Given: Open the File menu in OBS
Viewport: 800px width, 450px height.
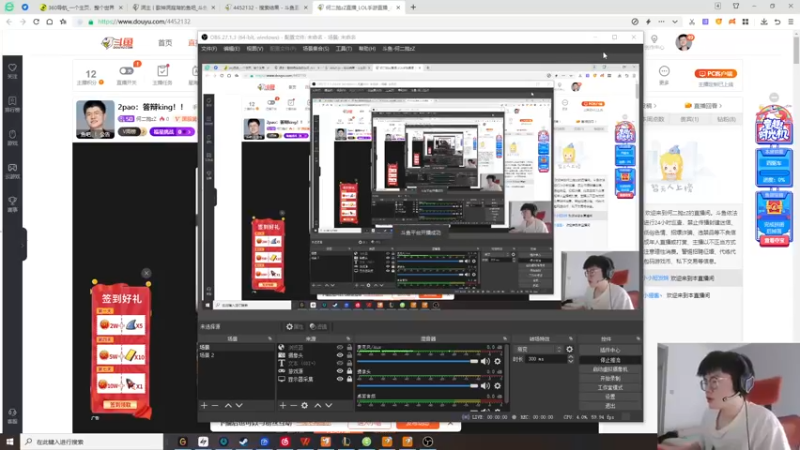Looking at the screenshot, I should point(209,49).
